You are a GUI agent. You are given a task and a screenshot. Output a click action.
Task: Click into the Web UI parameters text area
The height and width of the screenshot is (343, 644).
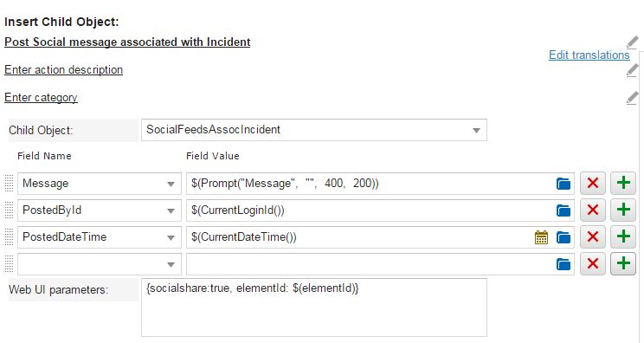pos(314,307)
